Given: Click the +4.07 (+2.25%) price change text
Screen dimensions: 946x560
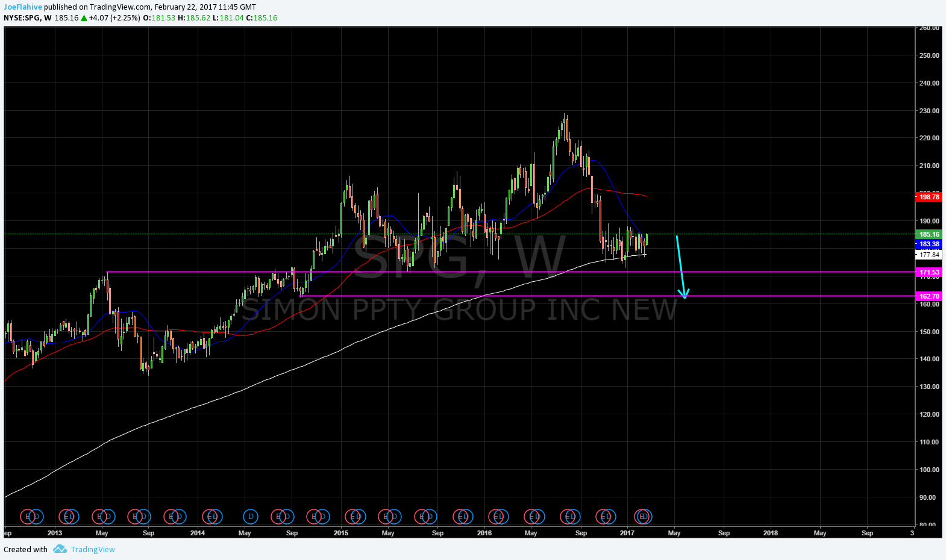Looking at the screenshot, I should [114, 18].
